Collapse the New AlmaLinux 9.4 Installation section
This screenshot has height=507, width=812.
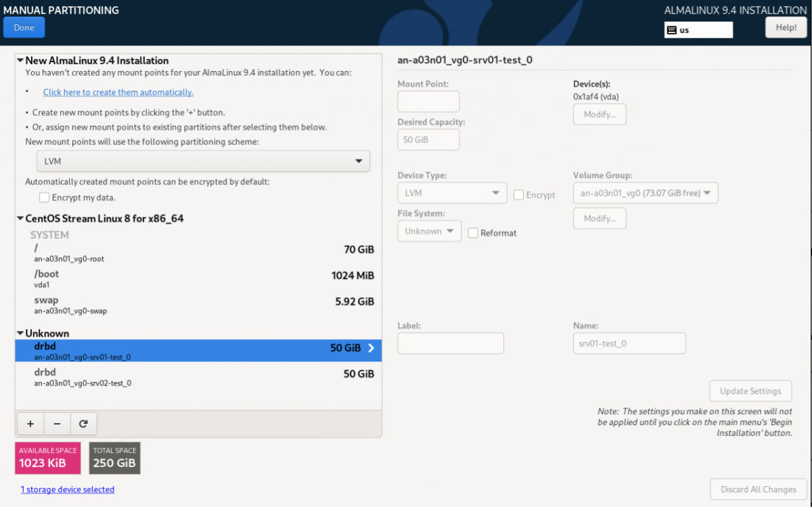(x=20, y=61)
